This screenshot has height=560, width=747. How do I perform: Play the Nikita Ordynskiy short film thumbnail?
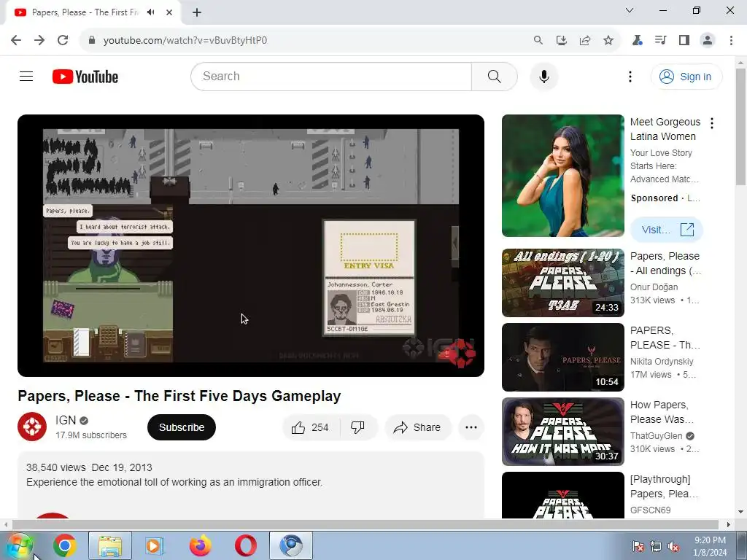[562, 357]
